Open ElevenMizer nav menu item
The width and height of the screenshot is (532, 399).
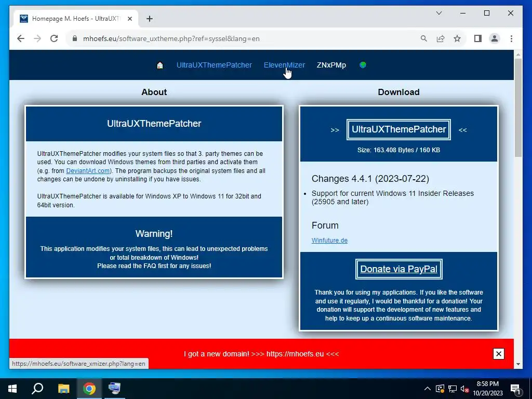click(x=284, y=65)
